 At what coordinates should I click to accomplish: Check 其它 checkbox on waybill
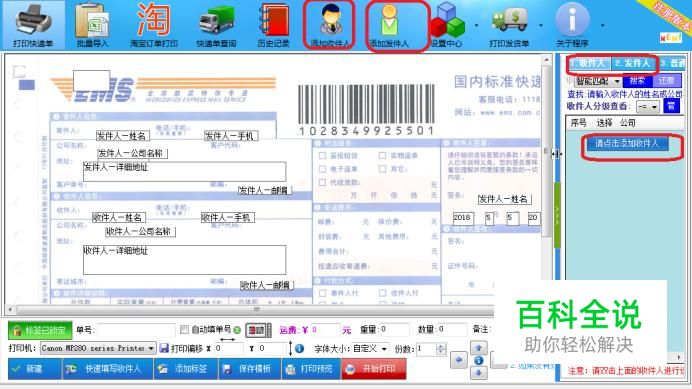[x=382, y=169]
